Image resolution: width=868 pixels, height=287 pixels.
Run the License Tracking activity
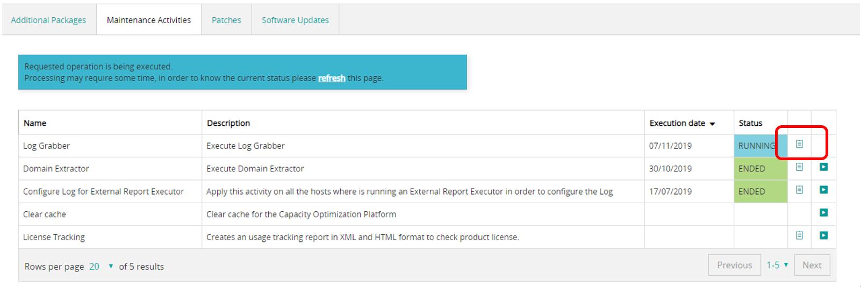(823, 235)
